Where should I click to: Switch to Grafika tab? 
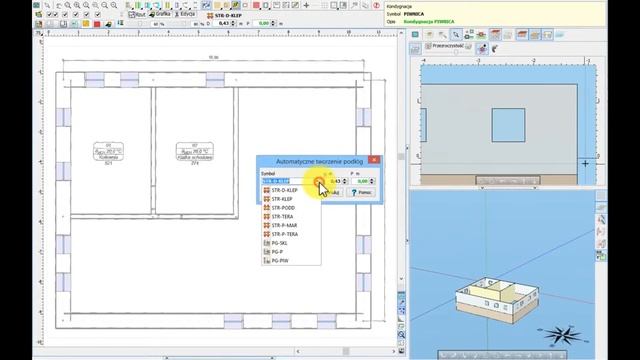(160, 14)
